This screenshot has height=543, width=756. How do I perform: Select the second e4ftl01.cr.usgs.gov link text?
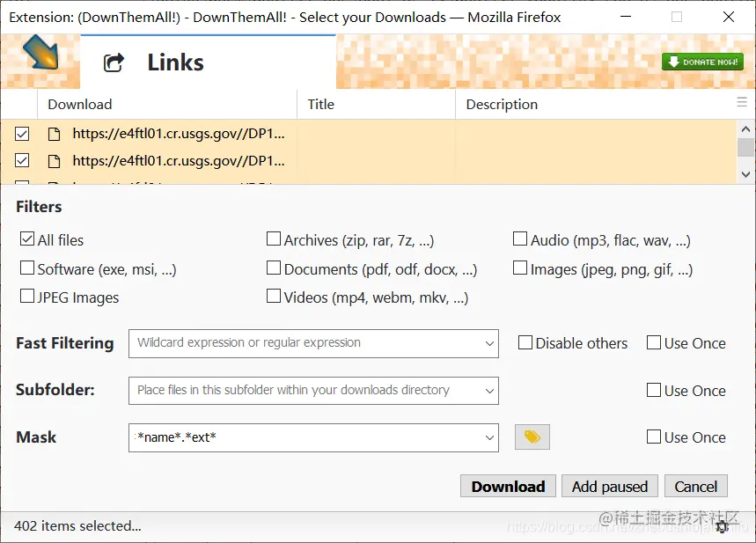pyautogui.click(x=179, y=160)
